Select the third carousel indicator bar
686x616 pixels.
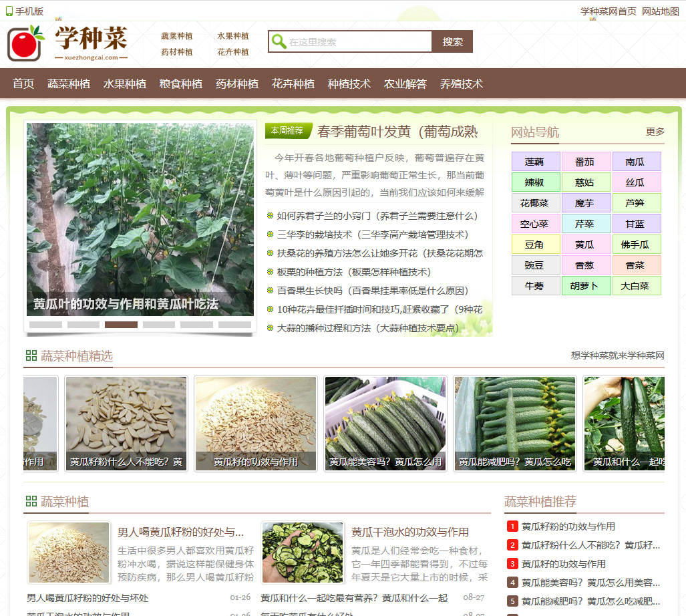[121, 325]
